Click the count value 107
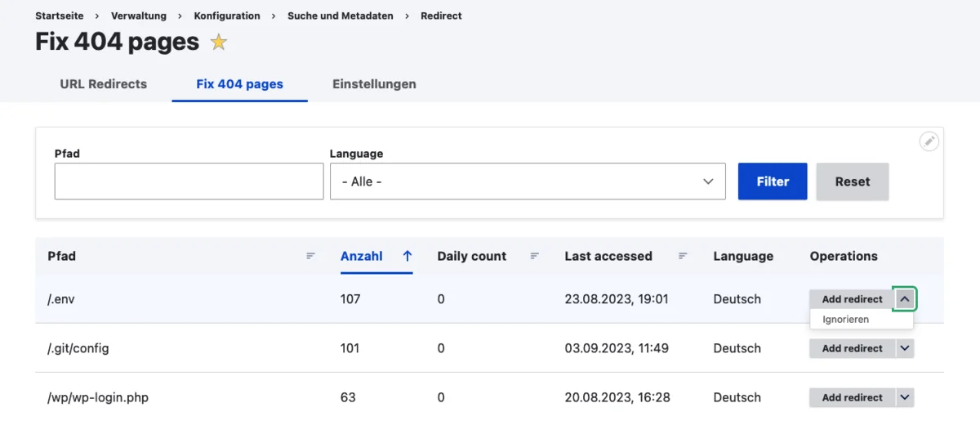Image resolution: width=980 pixels, height=421 pixels. pyautogui.click(x=350, y=299)
